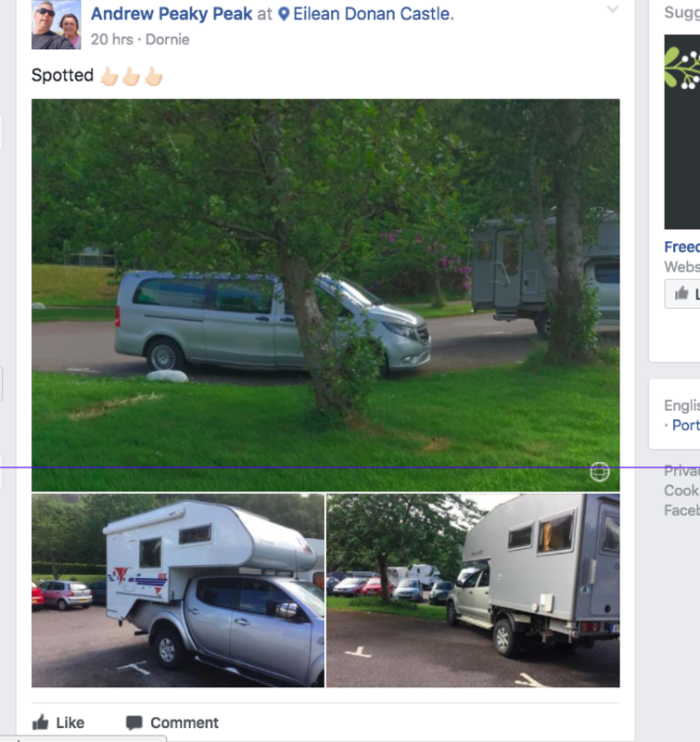Open the Privacy footer link

click(682, 470)
